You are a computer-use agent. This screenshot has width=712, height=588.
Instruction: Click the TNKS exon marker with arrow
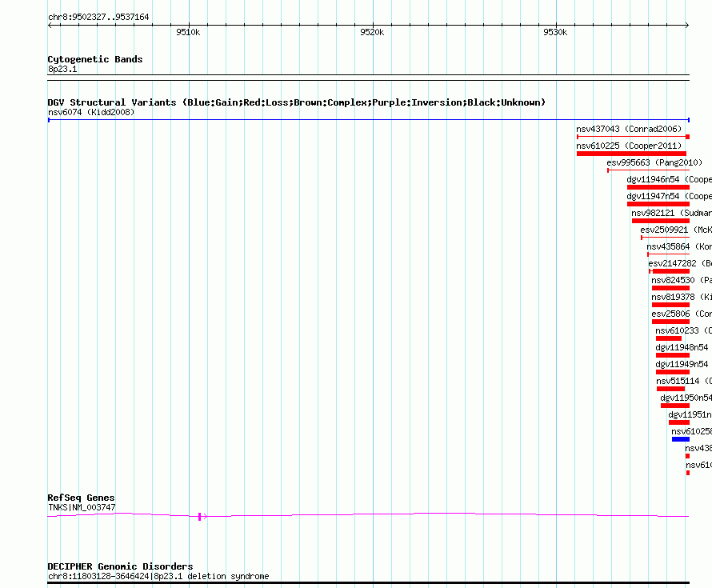[x=202, y=516]
